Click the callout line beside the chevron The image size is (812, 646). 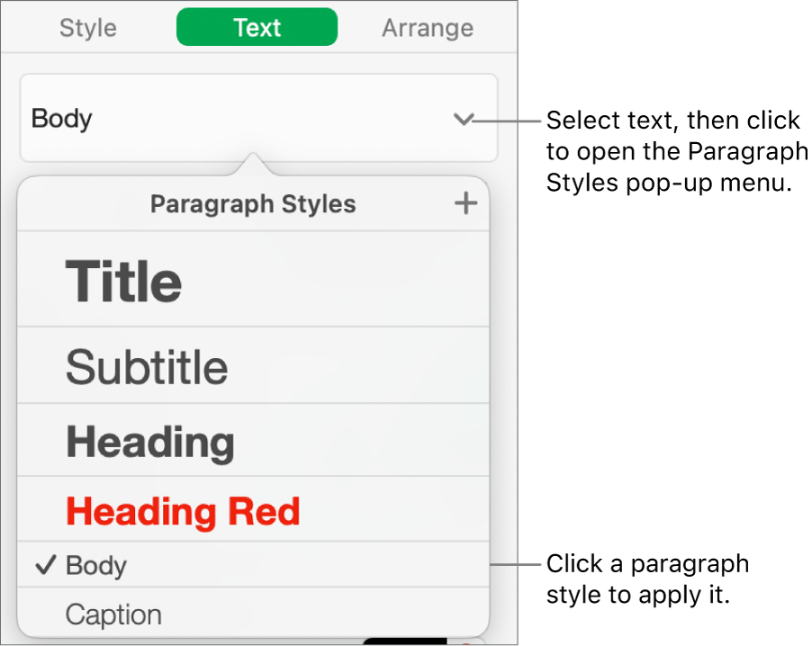[x=507, y=121]
